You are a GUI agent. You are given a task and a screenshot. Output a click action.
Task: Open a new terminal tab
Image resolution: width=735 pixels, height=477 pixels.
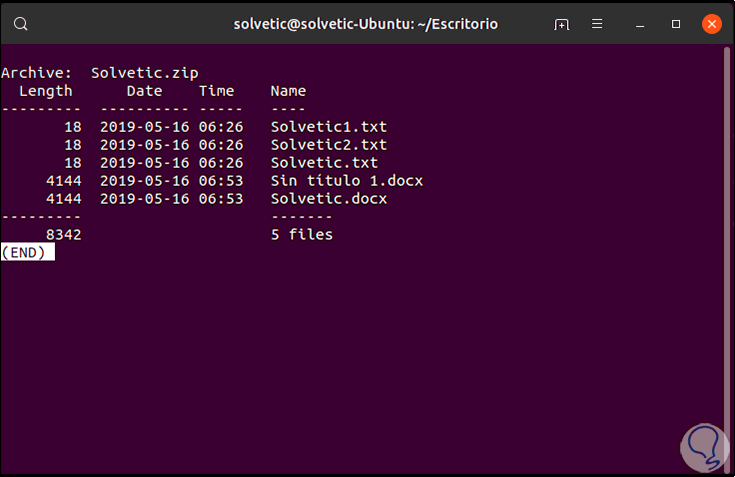pos(562,23)
